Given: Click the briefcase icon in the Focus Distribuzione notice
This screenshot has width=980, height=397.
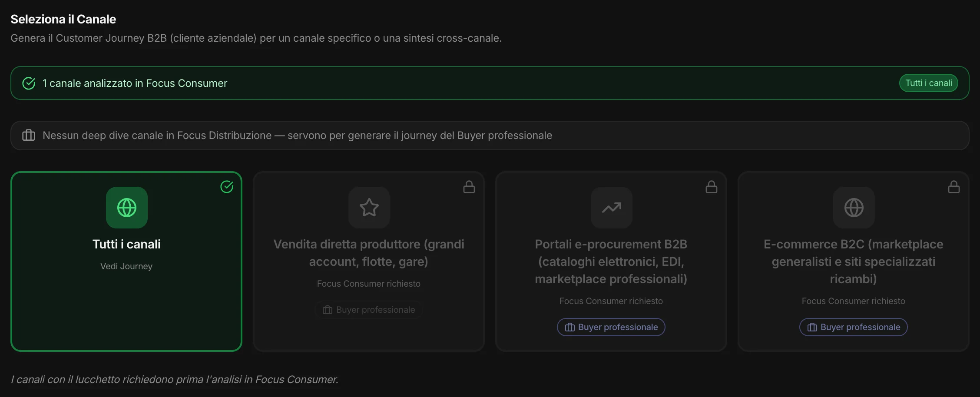Looking at the screenshot, I should (29, 136).
